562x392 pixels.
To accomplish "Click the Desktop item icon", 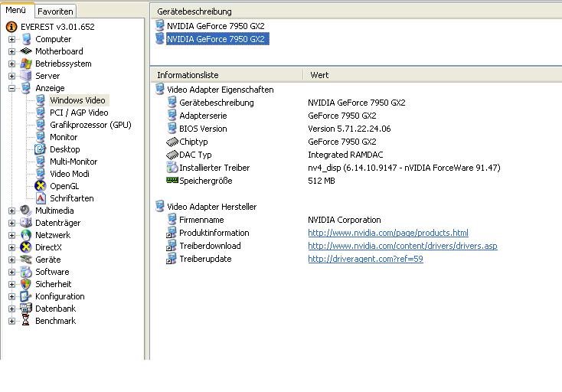I will pos(40,149).
